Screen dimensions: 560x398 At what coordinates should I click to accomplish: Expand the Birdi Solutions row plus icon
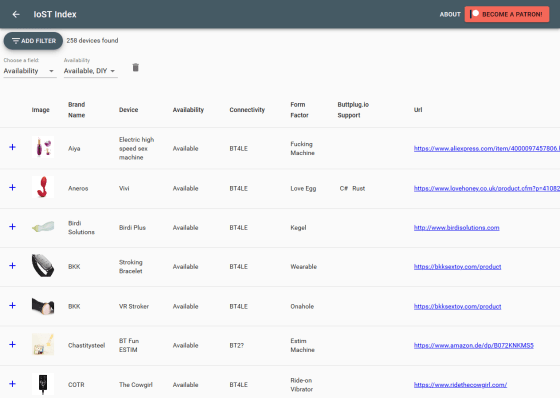click(12, 227)
